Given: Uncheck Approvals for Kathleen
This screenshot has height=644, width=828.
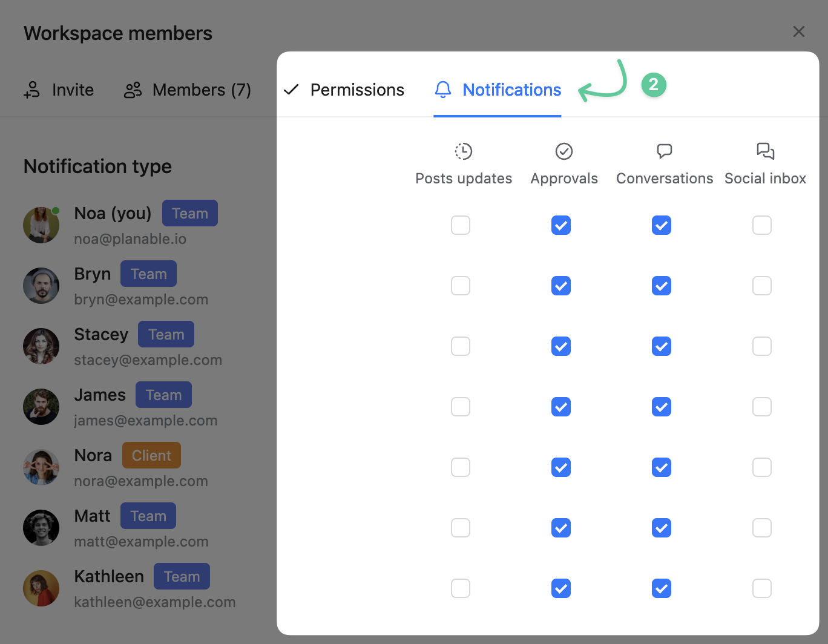Looking at the screenshot, I should pyautogui.click(x=561, y=588).
